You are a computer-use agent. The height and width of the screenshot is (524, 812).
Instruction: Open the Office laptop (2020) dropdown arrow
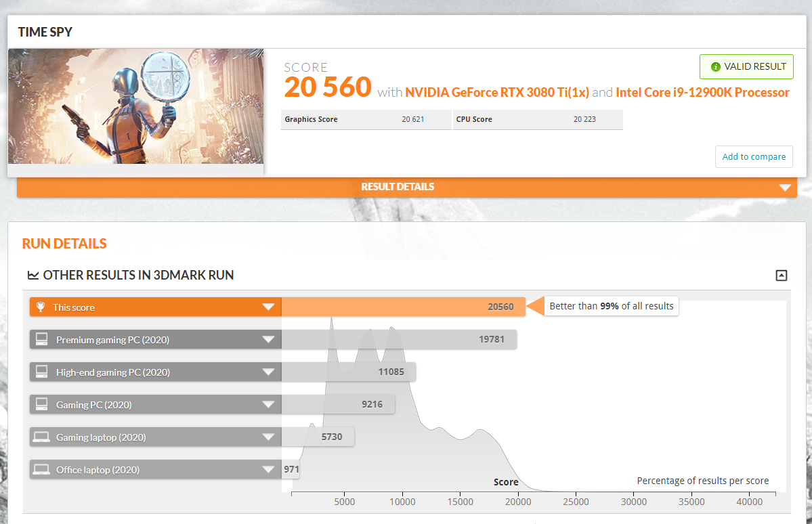268,470
